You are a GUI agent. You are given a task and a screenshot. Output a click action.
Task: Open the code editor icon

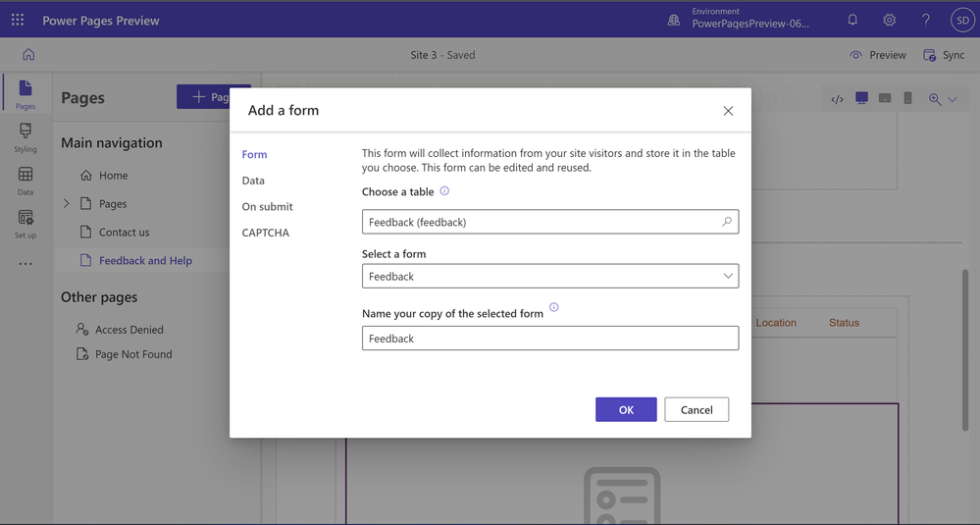click(x=838, y=99)
